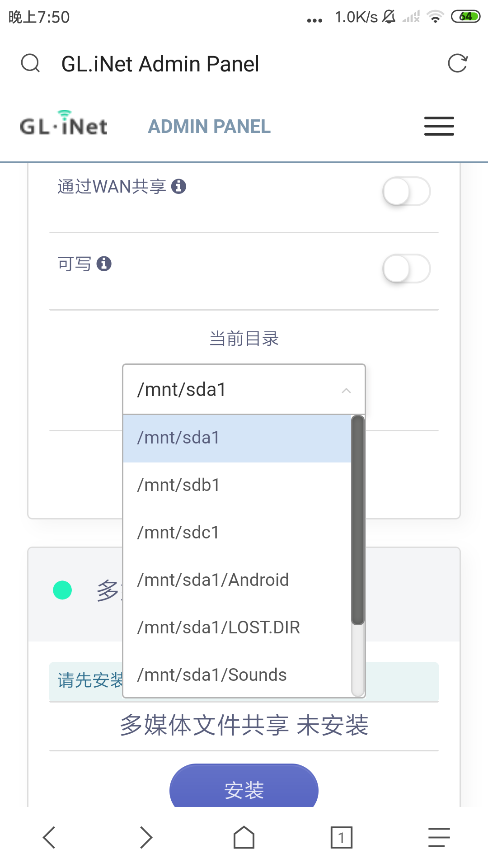The height and width of the screenshot is (868, 488).
Task: Toggle WAN sharing switch off
Action: pos(406,191)
